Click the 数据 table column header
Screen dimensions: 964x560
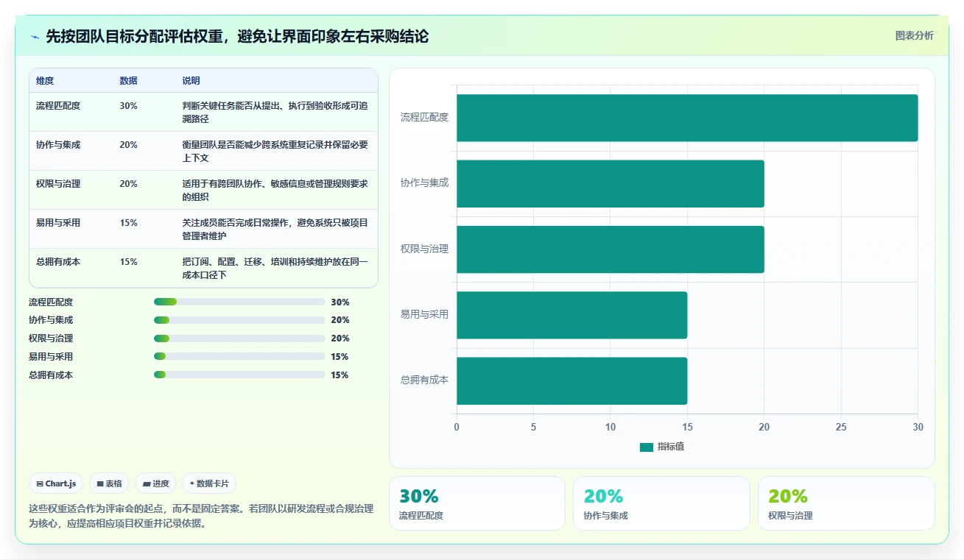pos(128,81)
